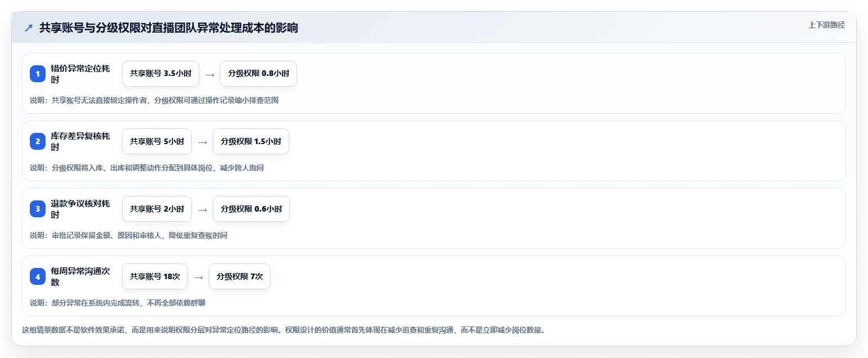The image size is (868, 358).
Task: Select the 分级权限 1.5小时 chip
Action: tap(251, 141)
